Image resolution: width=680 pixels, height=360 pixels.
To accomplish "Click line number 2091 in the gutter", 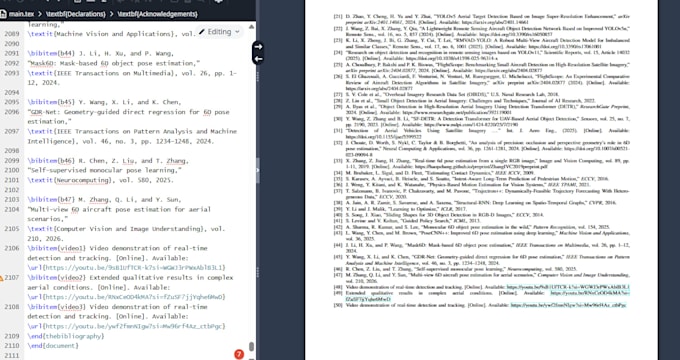I will [x=12, y=53].
